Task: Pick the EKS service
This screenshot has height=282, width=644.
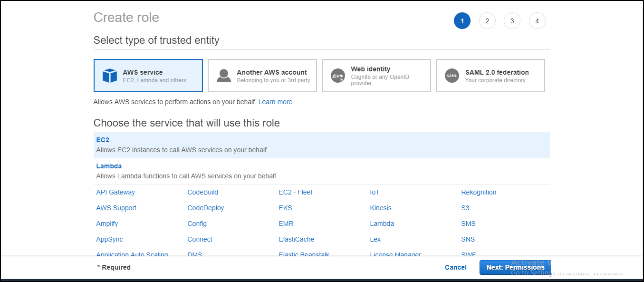Action: 285,208
